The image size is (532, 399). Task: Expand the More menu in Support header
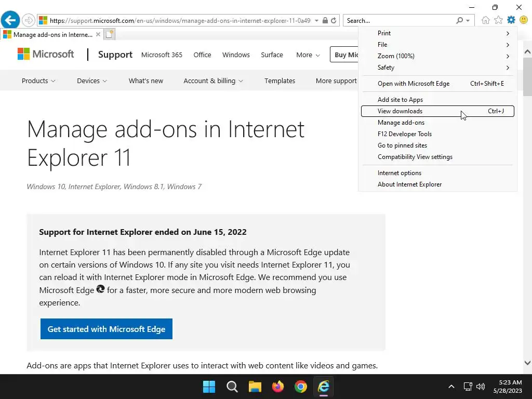point(308,55)
